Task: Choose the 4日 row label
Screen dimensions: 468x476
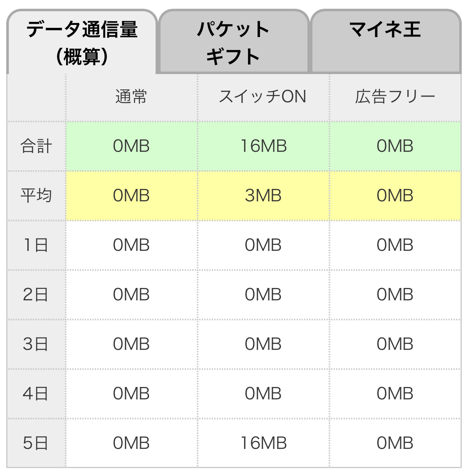Action: click(36, 394)
